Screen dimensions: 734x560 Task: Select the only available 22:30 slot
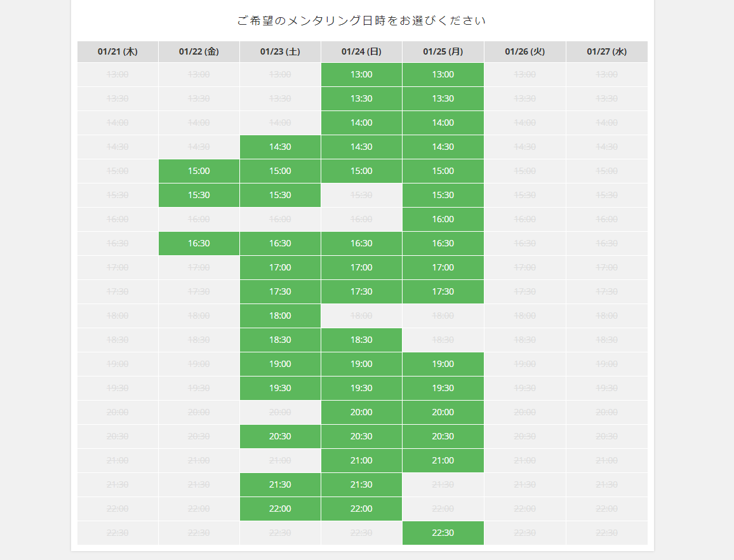coord(443,533)
